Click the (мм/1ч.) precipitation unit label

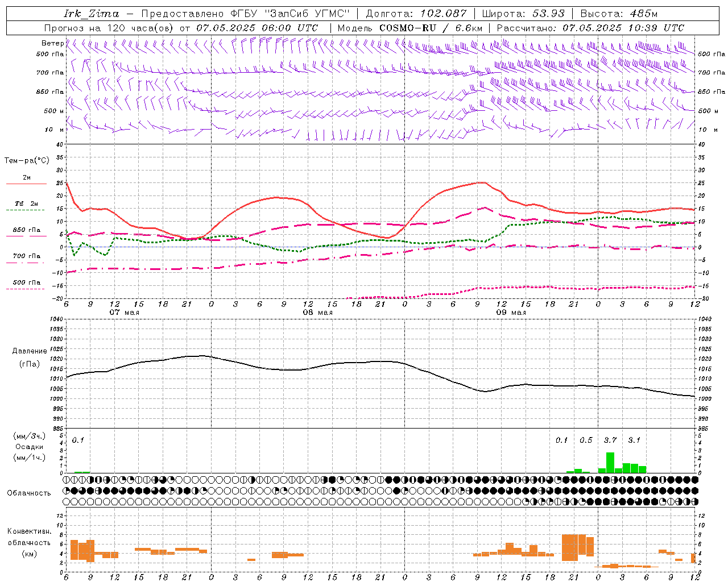click(x=30, y=458)
